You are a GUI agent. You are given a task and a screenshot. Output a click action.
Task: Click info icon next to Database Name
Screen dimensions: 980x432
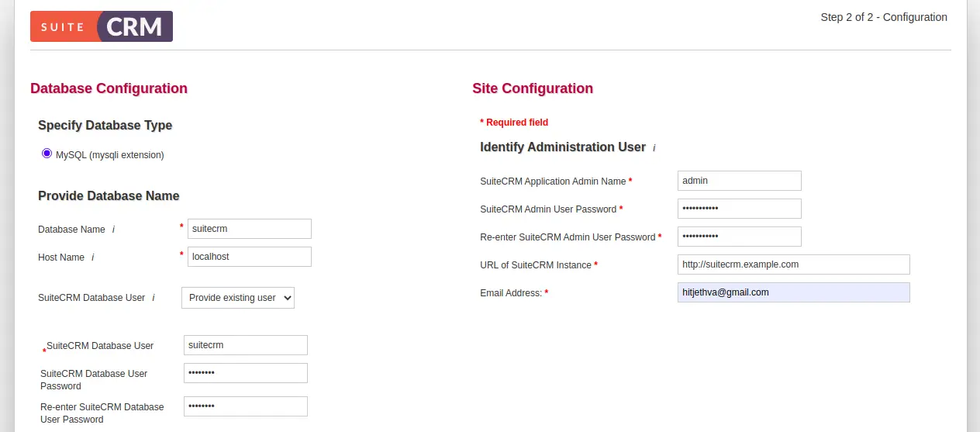[114, 230]
